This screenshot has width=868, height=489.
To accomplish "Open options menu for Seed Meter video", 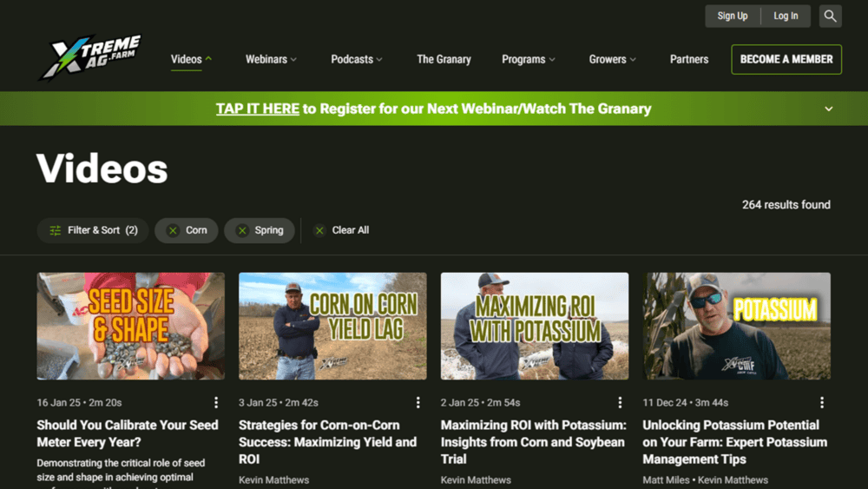I will click(216, 403).
